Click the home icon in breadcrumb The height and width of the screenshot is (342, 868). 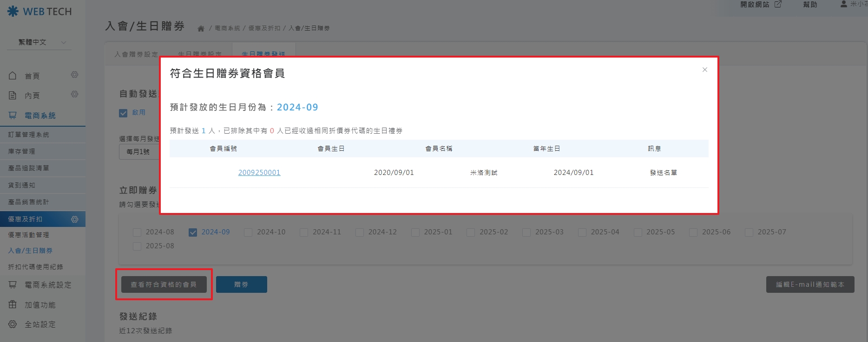pos(201,29)
